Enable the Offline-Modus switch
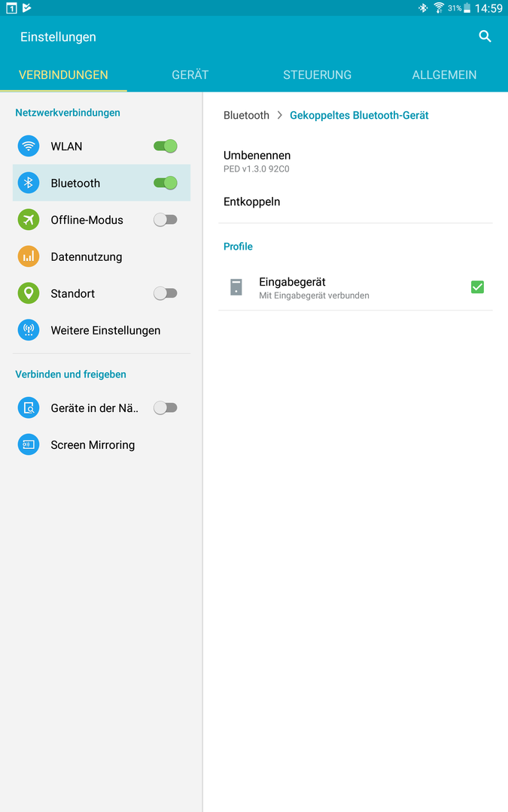Image resolution: width=508 pixels, height=812 pixels. (166, 220)
